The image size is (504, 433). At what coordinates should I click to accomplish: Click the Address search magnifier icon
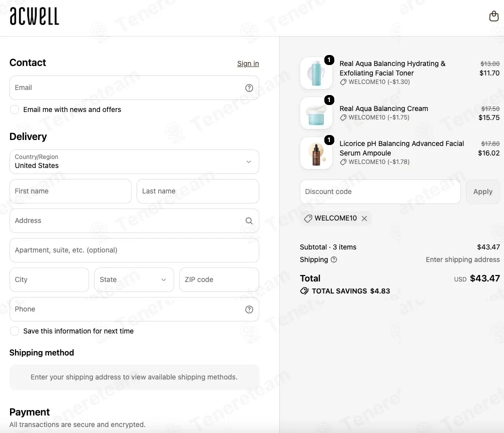(x=249, y=221)
